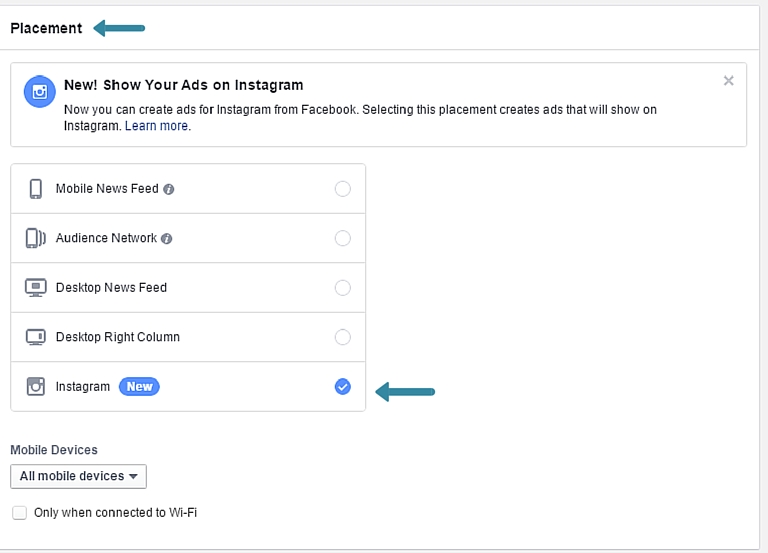Enable the Desktop News Feed placement
Image resolution: width=768 pixels, height=553 pixels.
click(x=342, y=288)
